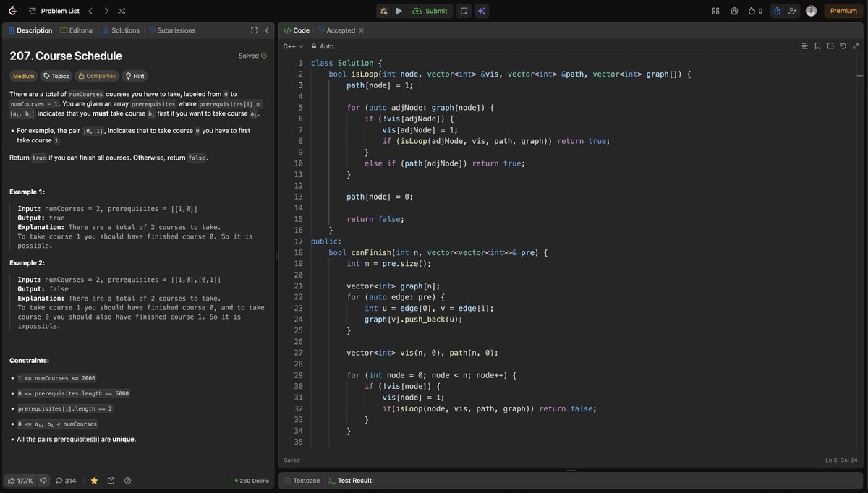Click the Premium button

(843, 11)
